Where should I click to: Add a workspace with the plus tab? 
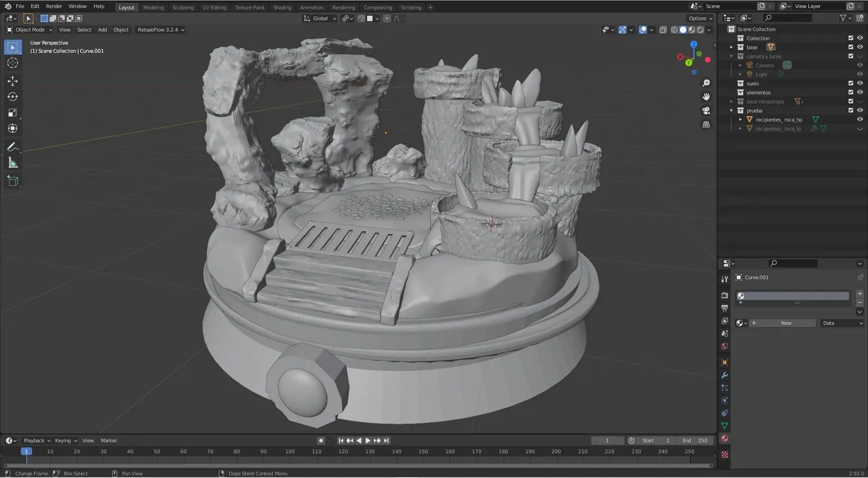coord(430,7)
